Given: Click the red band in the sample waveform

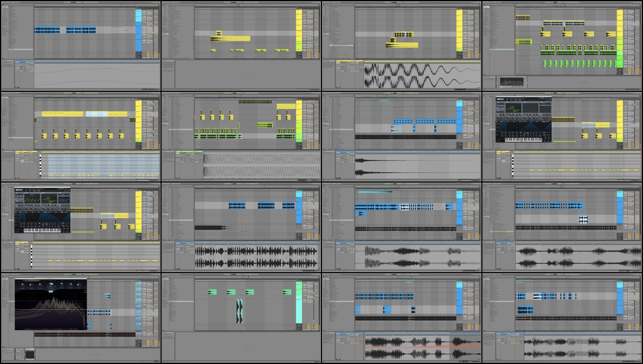Looking at the screenshot, I should coord(423,347).
